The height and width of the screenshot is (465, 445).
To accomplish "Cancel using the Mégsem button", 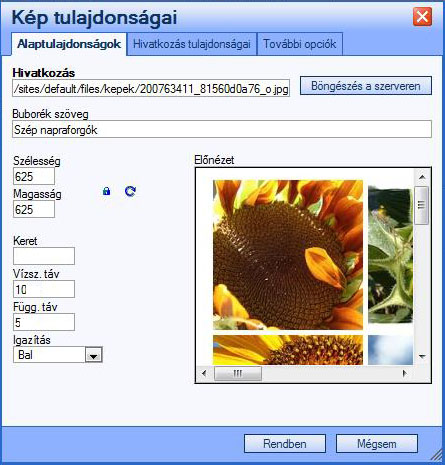I will pos(377,444).
